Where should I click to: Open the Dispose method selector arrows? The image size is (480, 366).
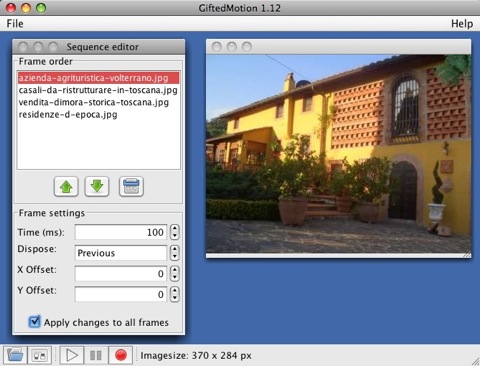point(175,253)
